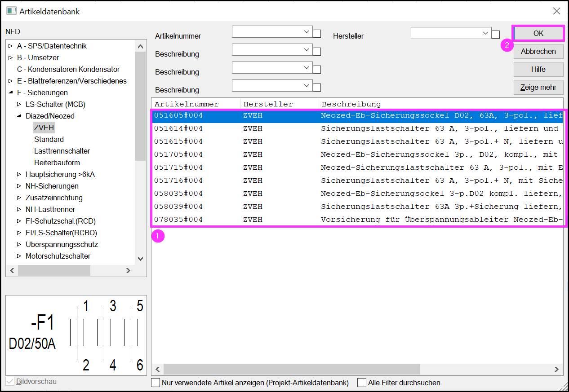Select the Standard tree entry
This screenshot has width=569, height=392.
pyautogui.click(x=49, y=139)
